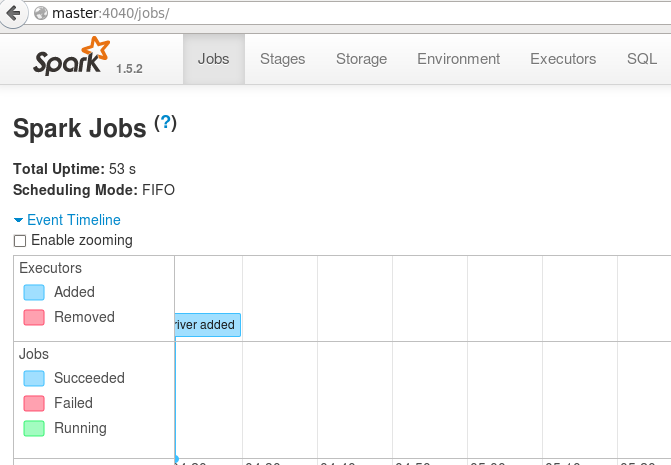The height and width of the screenshot is (465, 671).
Task: Click the Jobs legend group label in timeline
Action: click(34, 354)
